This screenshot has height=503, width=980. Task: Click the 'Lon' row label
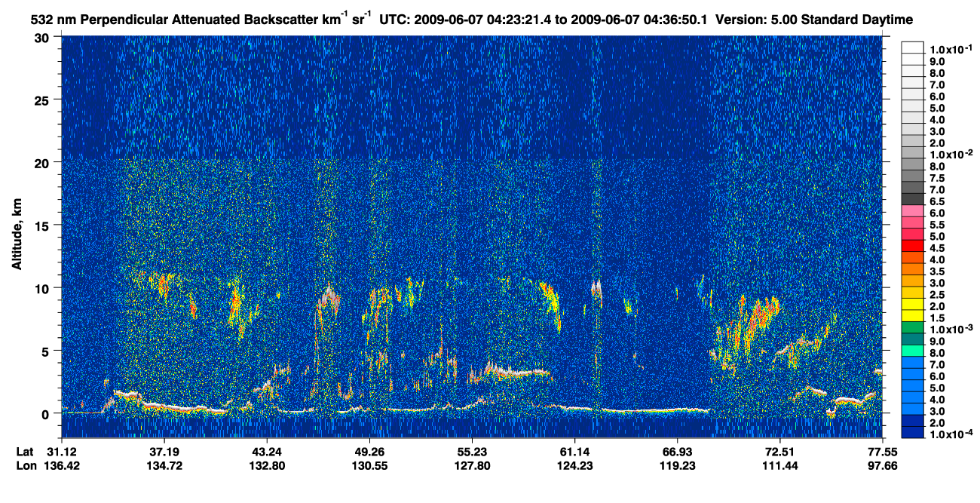[x=26, y=465]
